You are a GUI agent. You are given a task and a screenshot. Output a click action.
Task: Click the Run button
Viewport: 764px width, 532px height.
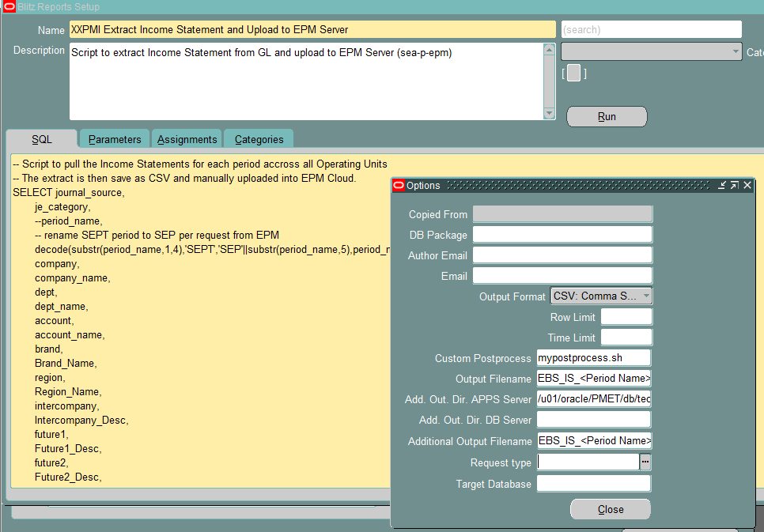coord(607,117)
